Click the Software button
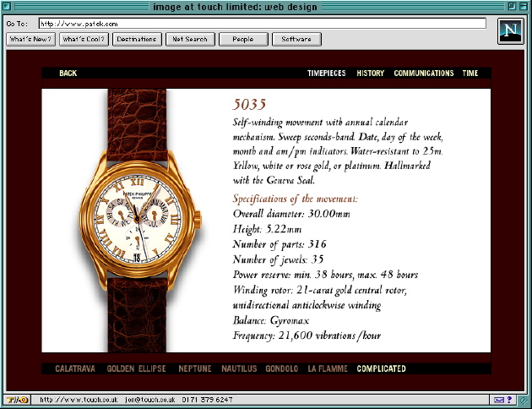This screenshot has width=532, height=409. tap(296, 39)
